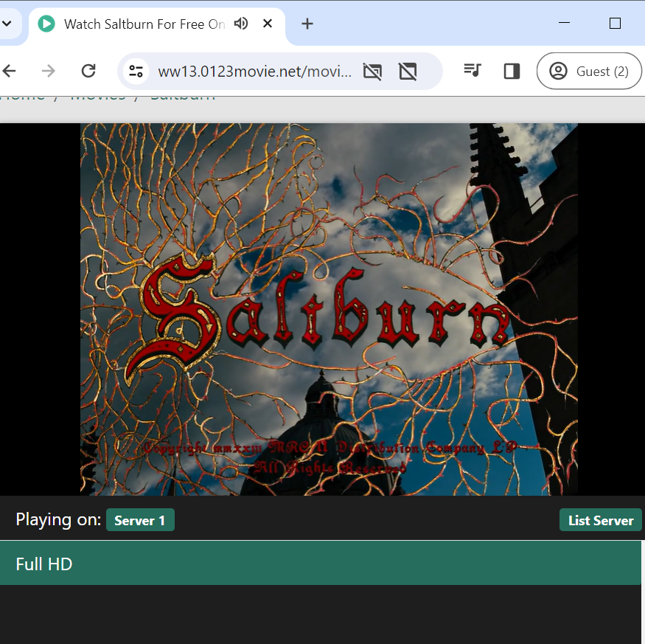Select the Server 1 button

(x=140, y=520)
